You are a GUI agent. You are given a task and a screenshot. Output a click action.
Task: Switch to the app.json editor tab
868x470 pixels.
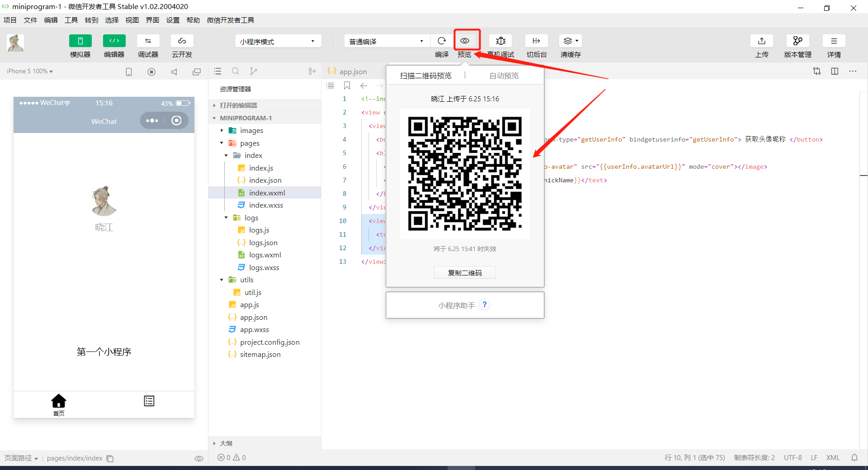(347, 71)
